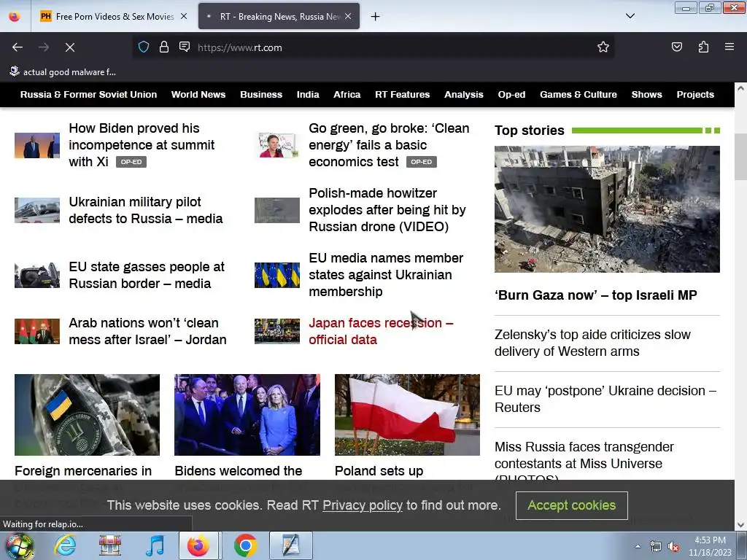Select Firefox in the taskbar
The image size is (747, 560).
[198, 545]
